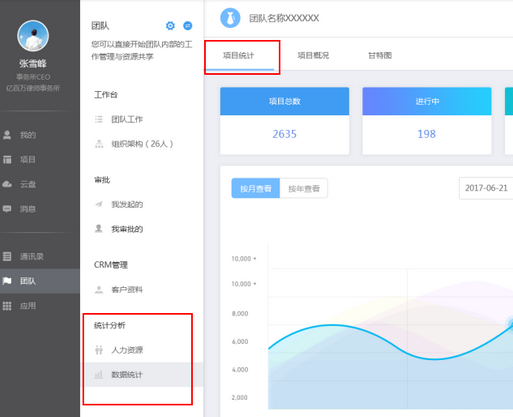Screen dimensions: 513x417
Task: Click the 消息 chat bubble icon
Action: [x=7, y=209]
